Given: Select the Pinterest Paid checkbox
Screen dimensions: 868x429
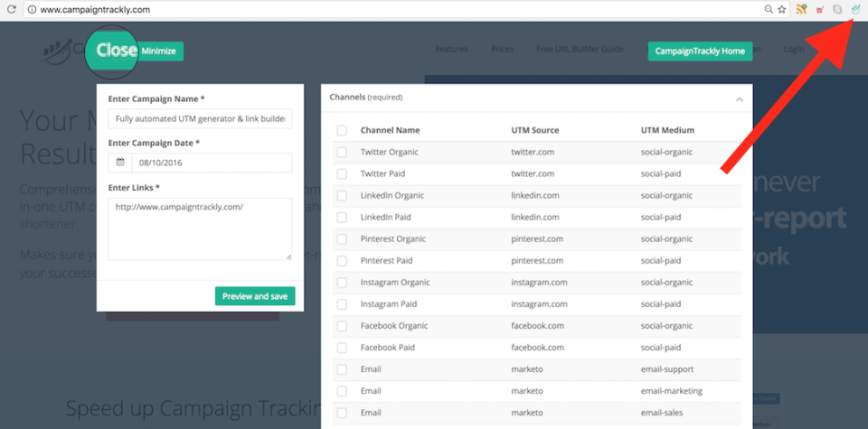Looking at the screenshot, I should 342,261.
